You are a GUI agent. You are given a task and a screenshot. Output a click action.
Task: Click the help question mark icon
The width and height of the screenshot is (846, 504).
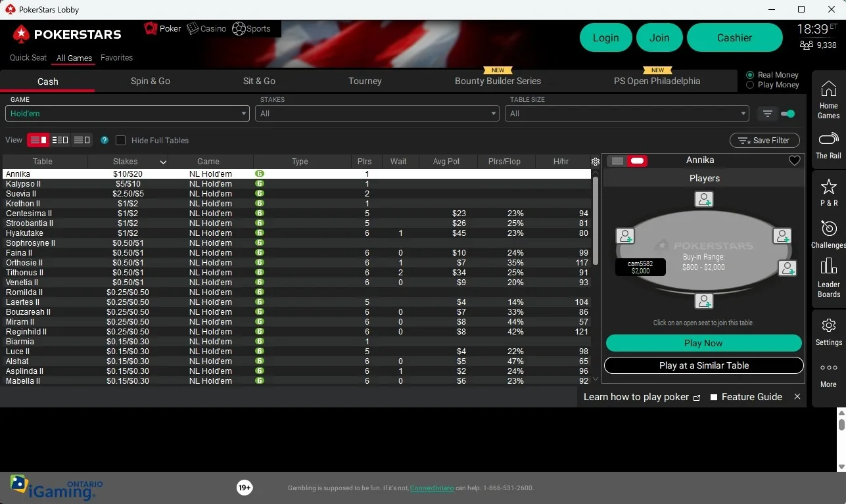pos(104,140)
